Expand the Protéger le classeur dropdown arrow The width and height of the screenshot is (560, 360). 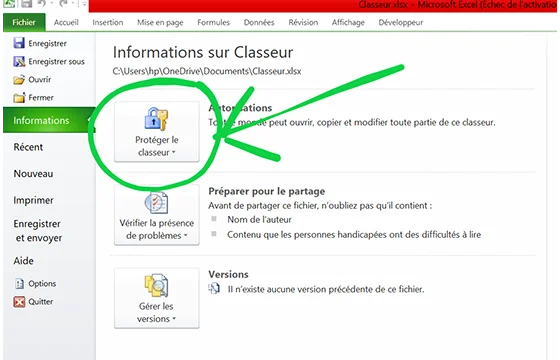tap(174, 152)
